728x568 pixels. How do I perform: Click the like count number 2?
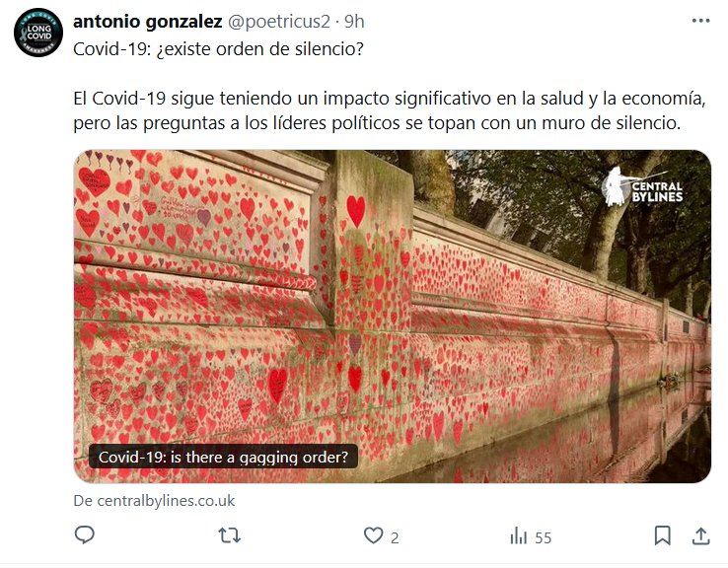coord(395,537)
